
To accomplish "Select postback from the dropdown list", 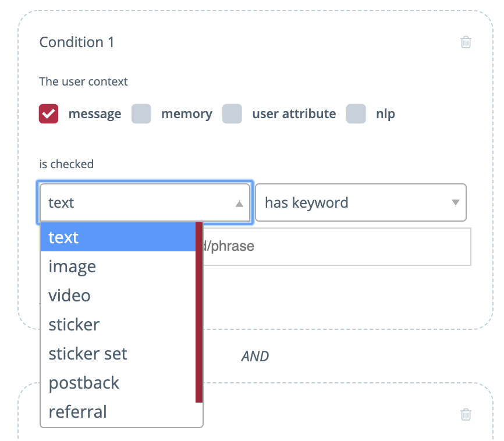I will (118, 383).
